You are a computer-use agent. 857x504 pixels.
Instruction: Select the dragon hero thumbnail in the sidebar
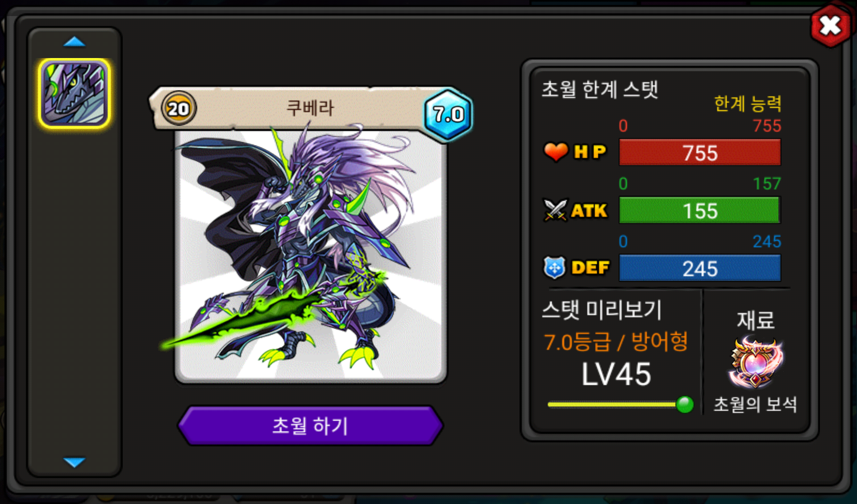click(x=75, y=93)
